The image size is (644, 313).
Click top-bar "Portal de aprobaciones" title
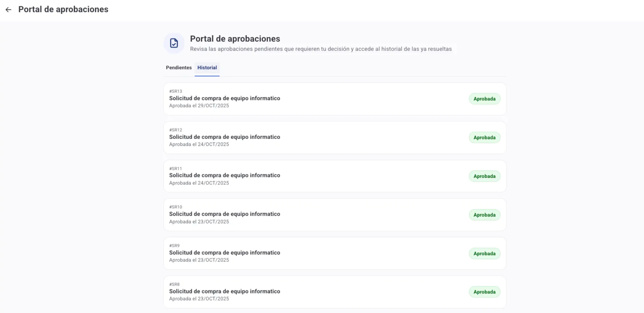(x=63, y=9)
